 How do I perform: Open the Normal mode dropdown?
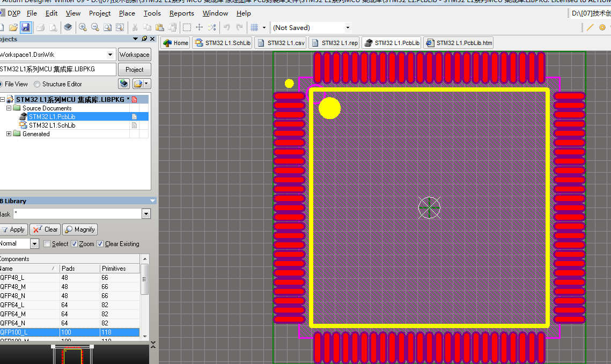pyautogui.click(x=35, y=244)
